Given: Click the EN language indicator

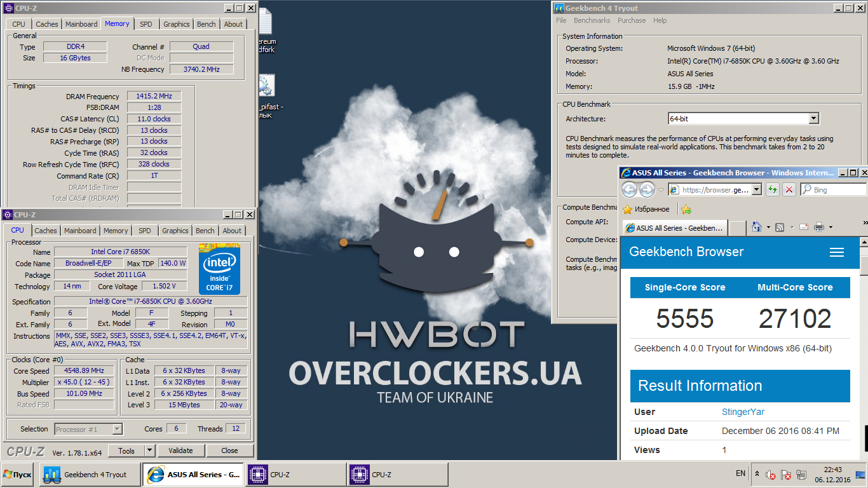Looking at the screenshot, I should pyautogui.click(x=740, y=473).
